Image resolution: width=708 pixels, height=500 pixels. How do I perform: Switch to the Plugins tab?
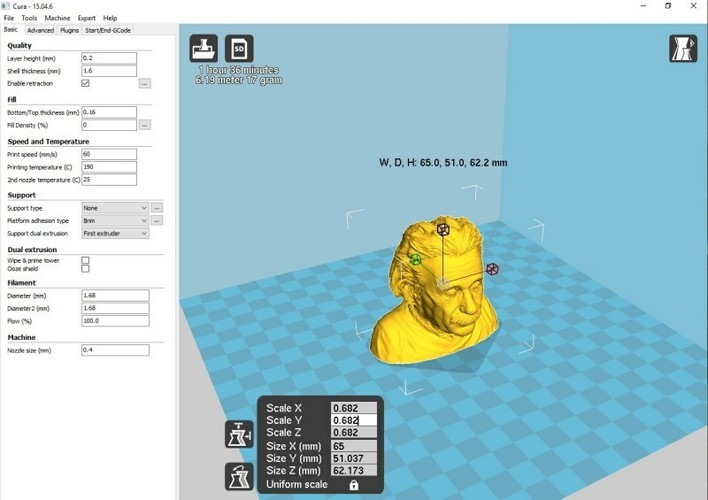pyautogui.click(x=69, y=30)
